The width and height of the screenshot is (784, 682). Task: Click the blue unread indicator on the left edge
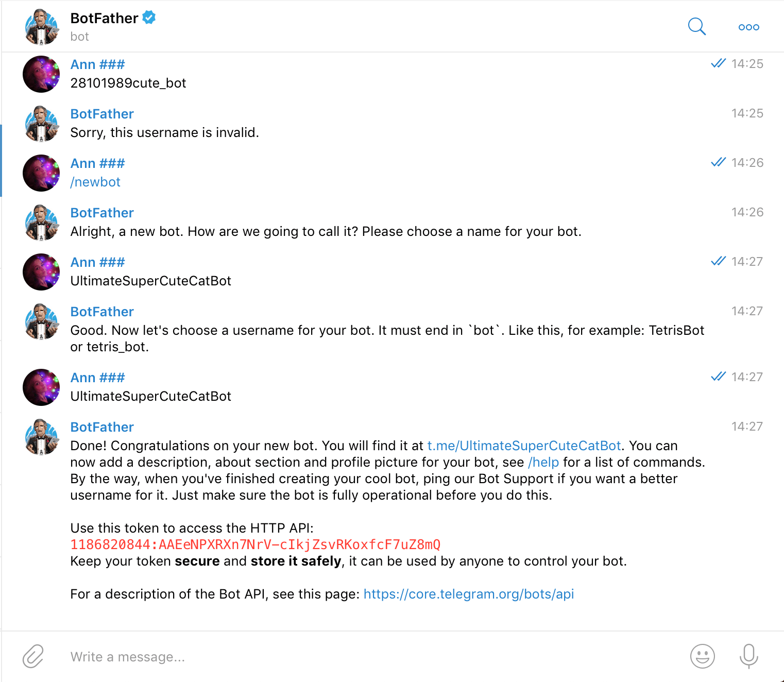[2, 160]
